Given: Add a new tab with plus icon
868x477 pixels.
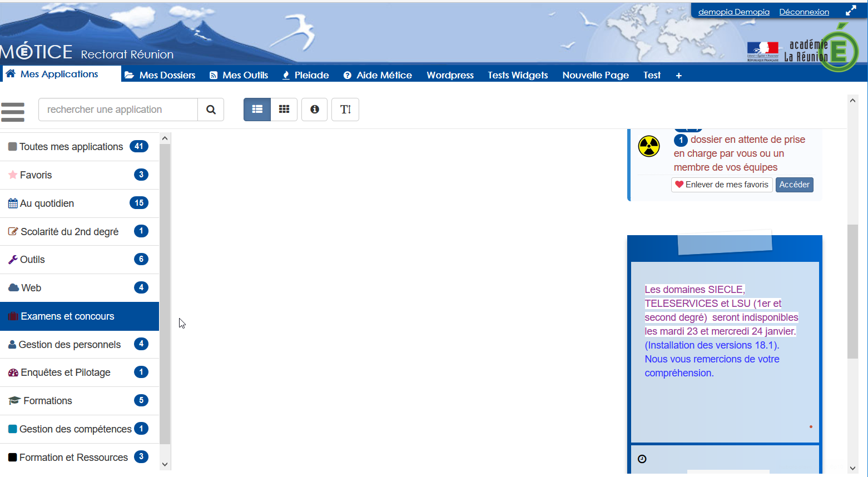Looking at the screenshot, I should (678, 76).
